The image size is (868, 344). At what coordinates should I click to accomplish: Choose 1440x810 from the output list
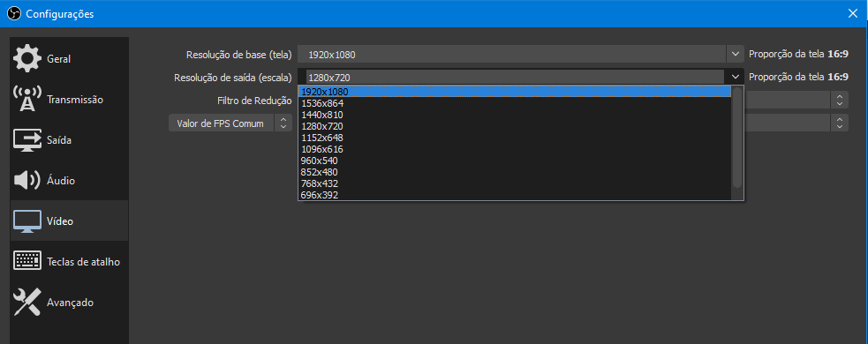pos(515,115)
